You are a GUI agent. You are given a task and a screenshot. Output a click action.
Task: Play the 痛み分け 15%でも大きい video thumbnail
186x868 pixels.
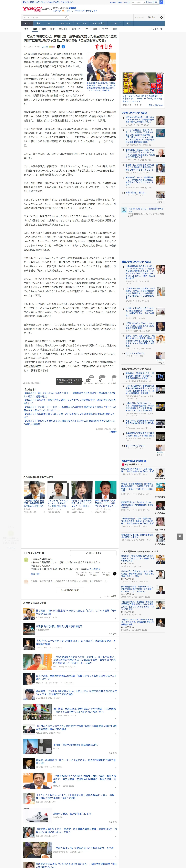160,406
